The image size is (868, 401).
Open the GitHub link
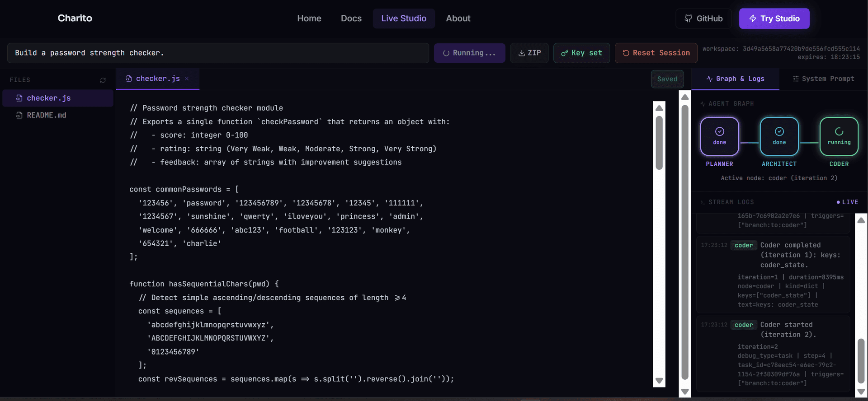[x=703, y=19]
